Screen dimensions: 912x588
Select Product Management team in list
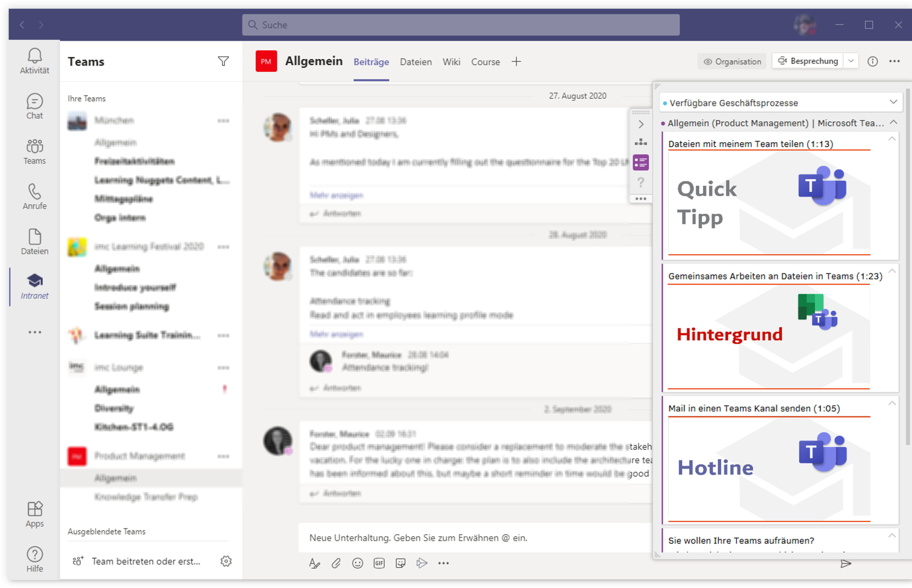[140, 456]
